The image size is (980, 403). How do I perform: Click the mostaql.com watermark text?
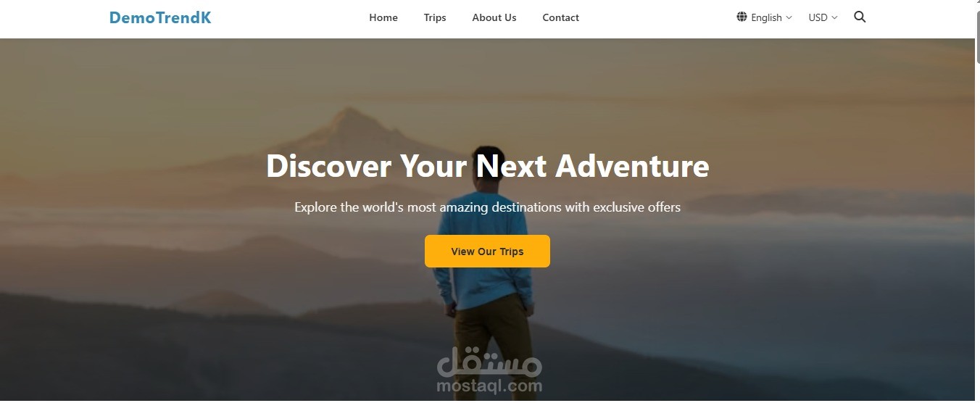coord(489,386)
